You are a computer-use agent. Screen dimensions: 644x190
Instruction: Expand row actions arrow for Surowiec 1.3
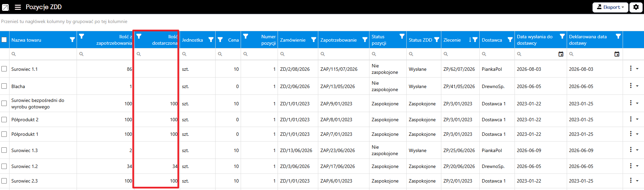click(x=637, y=150)
